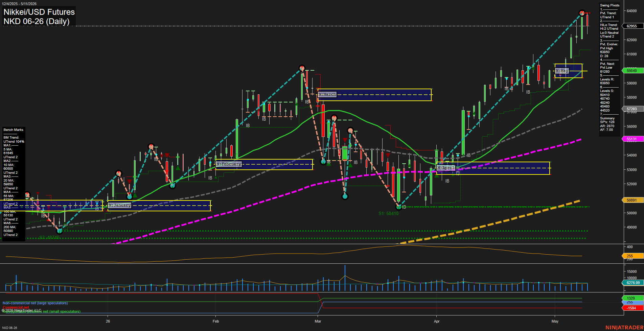
Task: Select the 15000 volume axis label
Action: tap(631, 271)
